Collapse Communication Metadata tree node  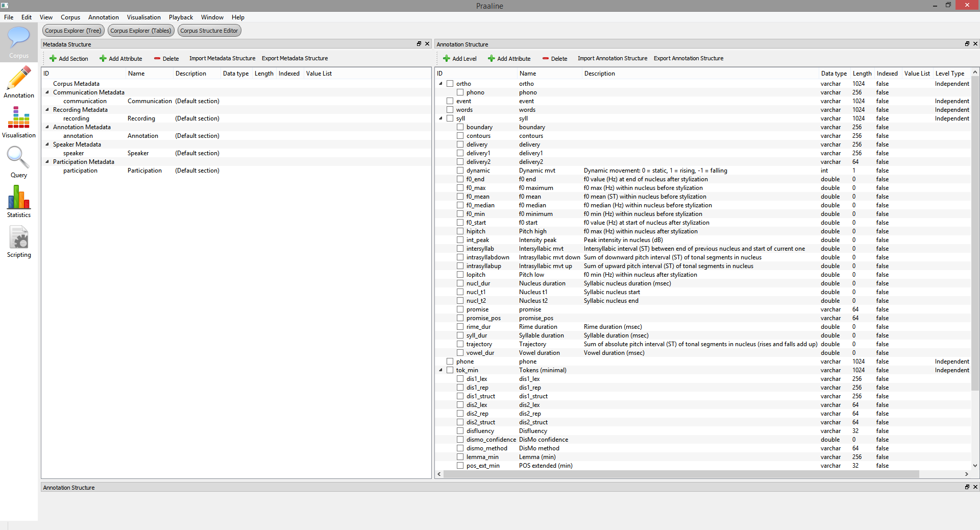pyautogui.click(x=47, y=92)
